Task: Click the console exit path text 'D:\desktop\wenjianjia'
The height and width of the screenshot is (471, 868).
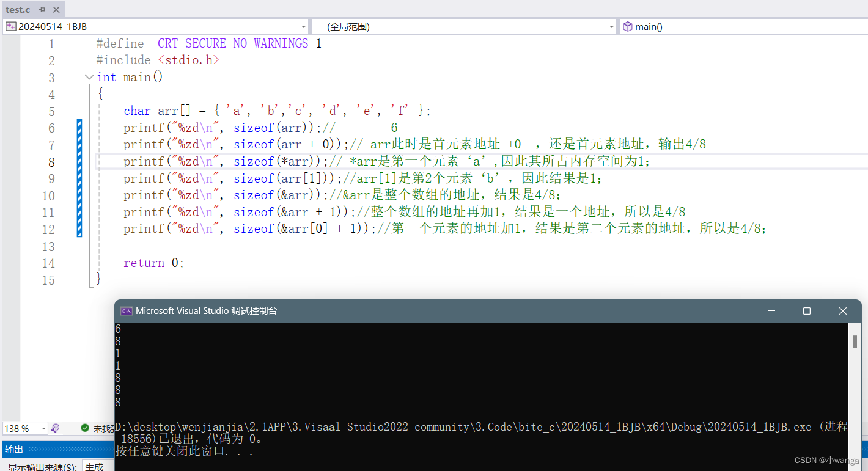Action: pos(180,427)
